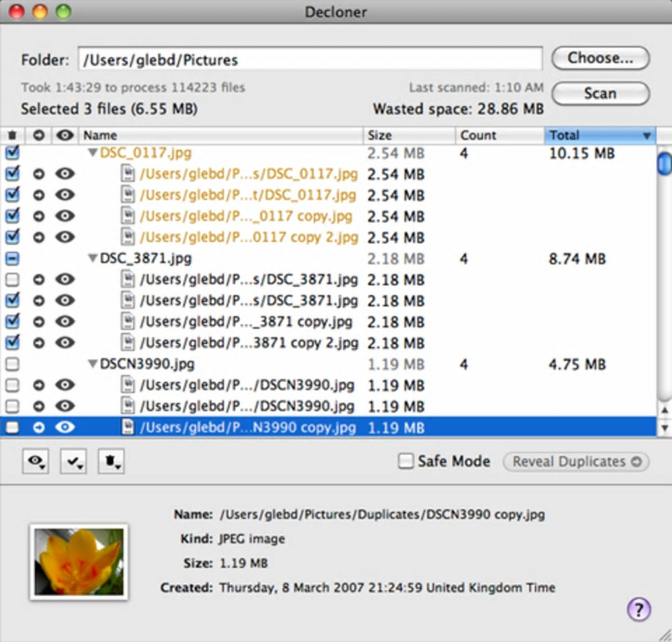Viewport: 672px width, 642px height.
Task: Check the DSCN3990.jpg group checkbox
Action: tap(13, 364)
